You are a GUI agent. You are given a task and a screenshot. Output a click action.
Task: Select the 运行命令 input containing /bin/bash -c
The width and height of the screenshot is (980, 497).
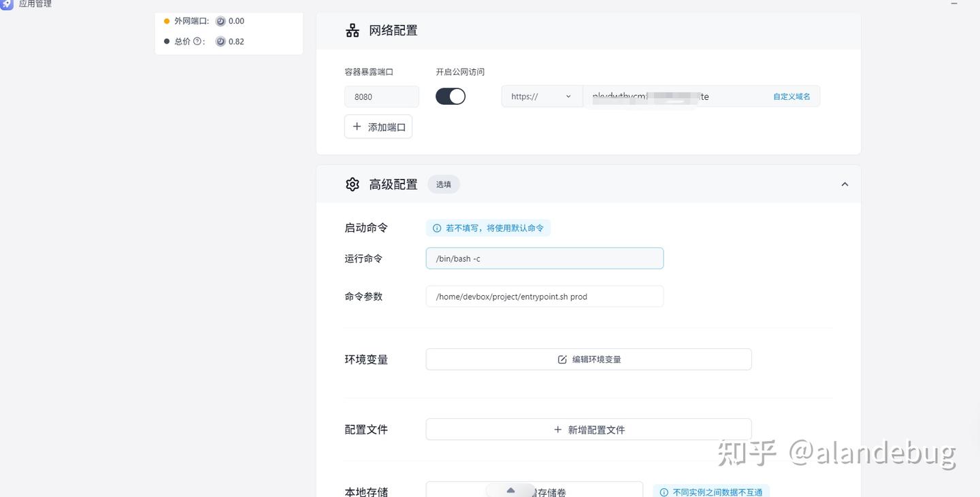pyautogui.click(x=544, y=258)
